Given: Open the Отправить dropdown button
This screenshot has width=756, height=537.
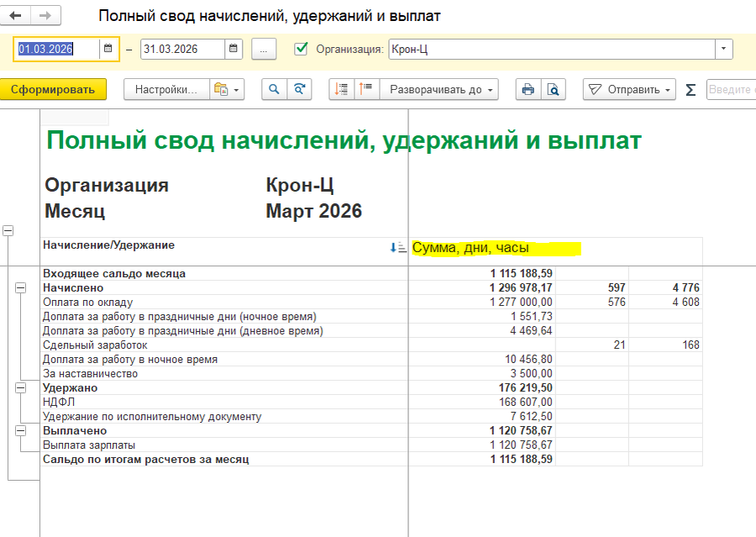Looking at the screenshot, I should tap(629, 90).
